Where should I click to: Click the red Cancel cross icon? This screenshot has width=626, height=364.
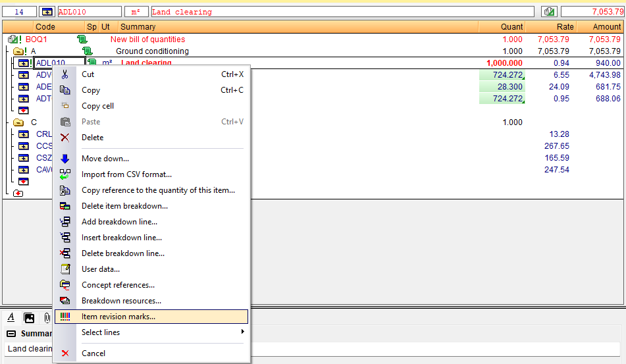click(x=65, y=353)
